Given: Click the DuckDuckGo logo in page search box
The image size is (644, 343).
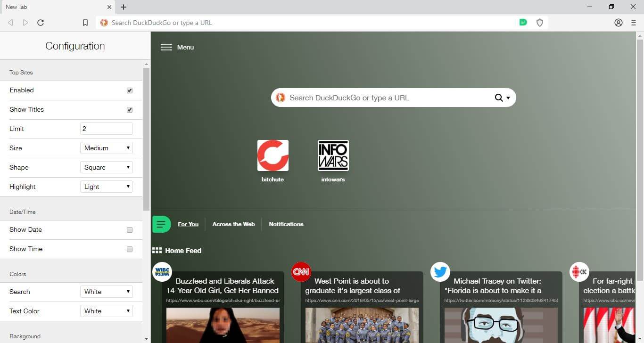Looking at the screenshot, I should [x=281, y=98].
